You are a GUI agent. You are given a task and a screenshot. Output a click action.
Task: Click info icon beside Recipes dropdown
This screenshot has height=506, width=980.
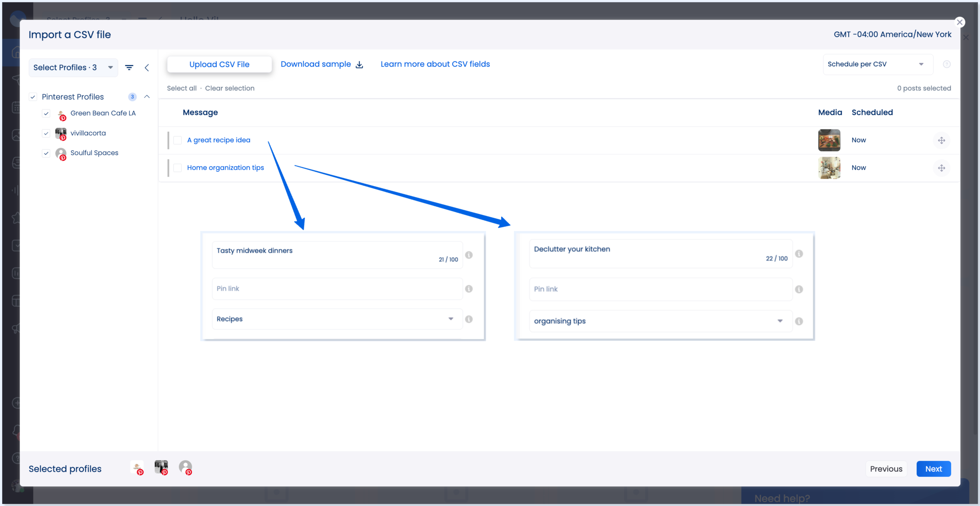tap(469, 319)
